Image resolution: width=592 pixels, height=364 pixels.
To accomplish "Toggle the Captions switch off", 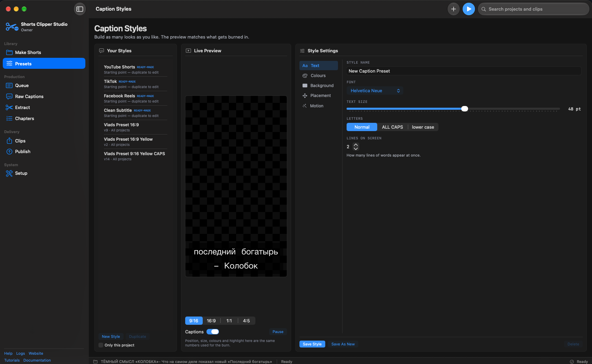I will point(213,332).
